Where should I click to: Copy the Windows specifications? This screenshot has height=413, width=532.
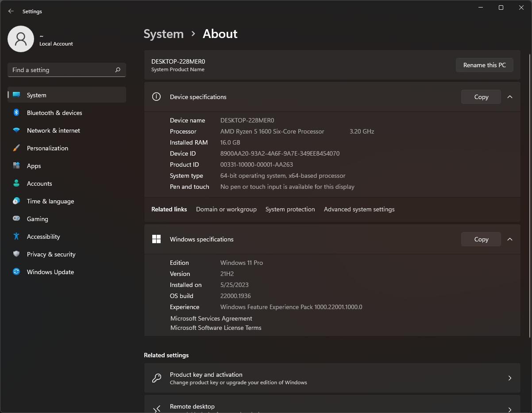pyautogui.click(x=481, y=239)
